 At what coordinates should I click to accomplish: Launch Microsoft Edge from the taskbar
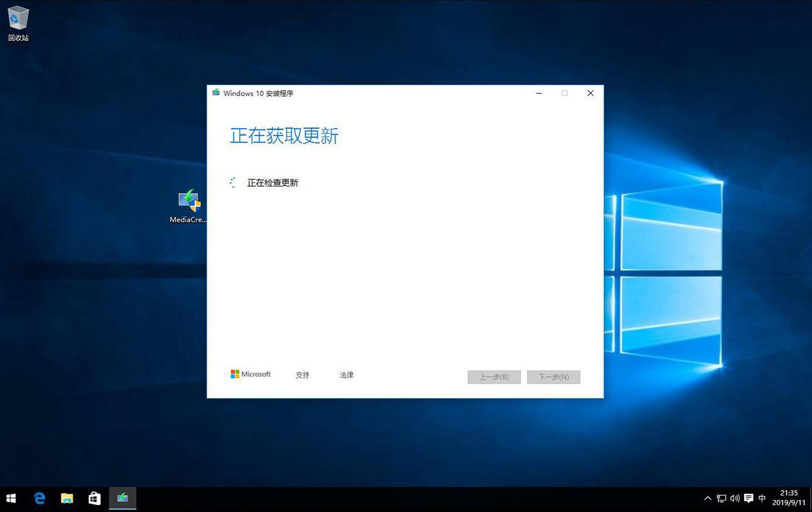coord(39,498)
